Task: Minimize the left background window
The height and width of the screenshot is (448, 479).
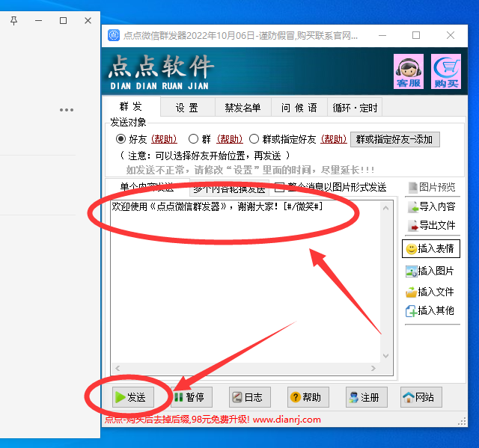Action: pyautogui.click(x=38, y=21)
